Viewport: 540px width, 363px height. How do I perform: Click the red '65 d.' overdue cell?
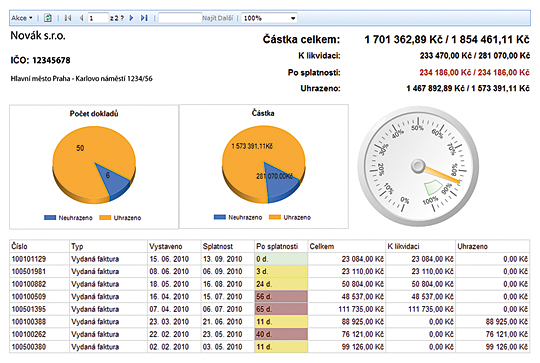pyautogui.click(x=281, y=309)
